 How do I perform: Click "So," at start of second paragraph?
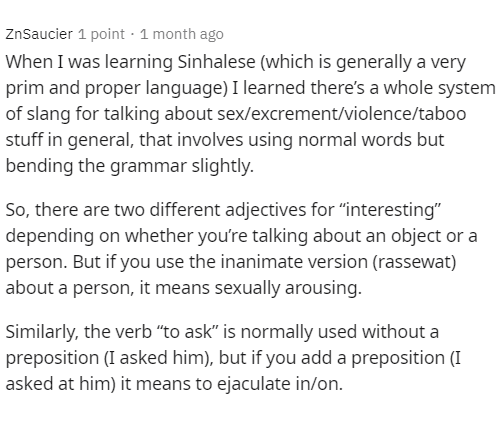click(17, 210)
